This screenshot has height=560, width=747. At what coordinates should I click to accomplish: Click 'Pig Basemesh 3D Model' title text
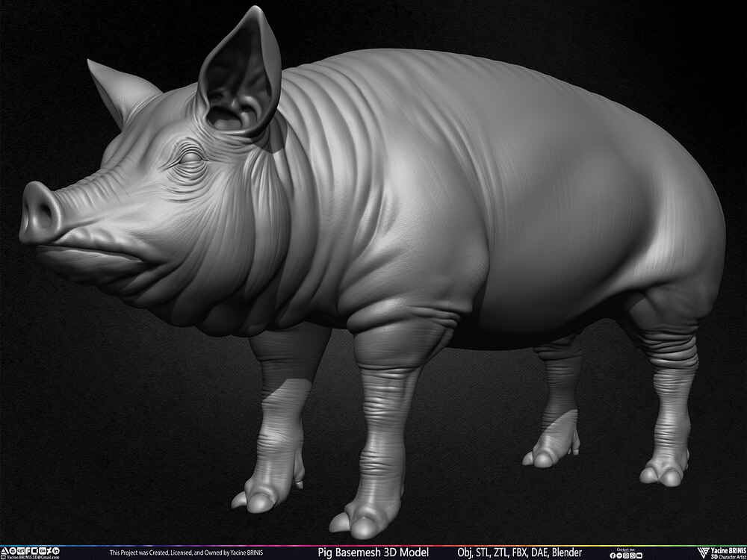(x=374, y=553)
